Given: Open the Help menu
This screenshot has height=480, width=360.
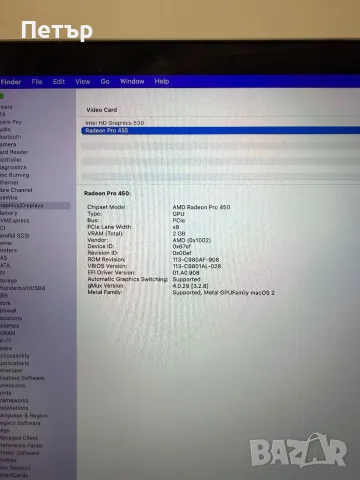Looking at the screenshot, I should (162, 81).
